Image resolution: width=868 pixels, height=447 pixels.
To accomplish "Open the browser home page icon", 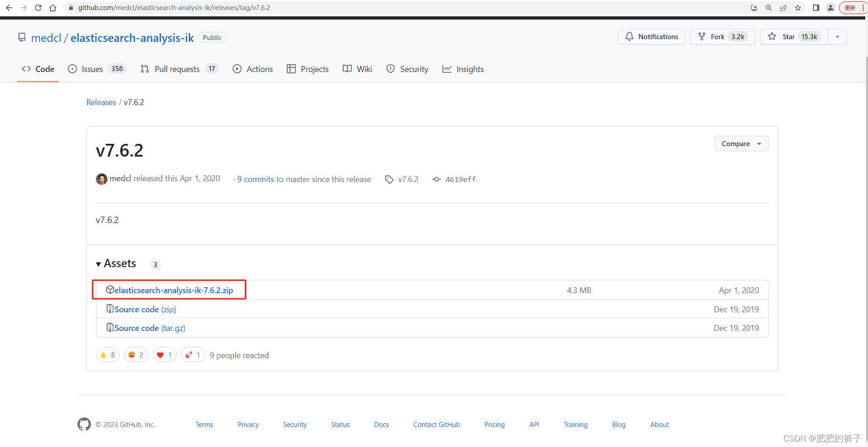I will (53, 8).
